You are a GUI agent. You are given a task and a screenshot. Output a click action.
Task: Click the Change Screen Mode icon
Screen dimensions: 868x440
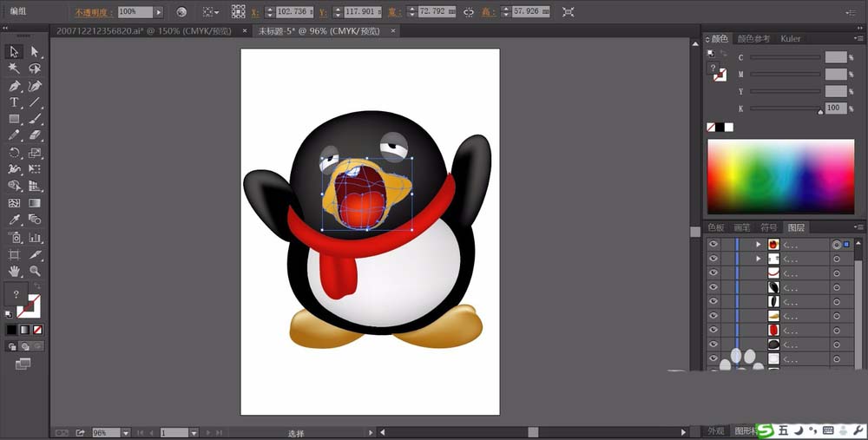pyautogui.click(x=23, y=364)
